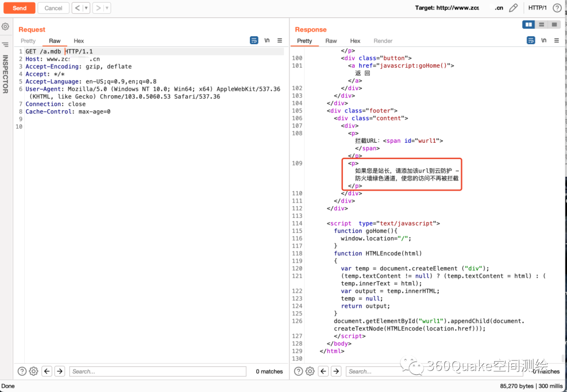Select side-by-side split layout
Image resolution: width=567 pixels, height=392 pixels.
coord(529,25)
